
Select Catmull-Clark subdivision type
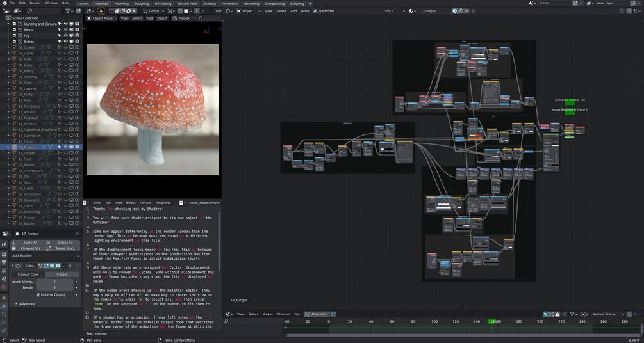pos(28,274)
